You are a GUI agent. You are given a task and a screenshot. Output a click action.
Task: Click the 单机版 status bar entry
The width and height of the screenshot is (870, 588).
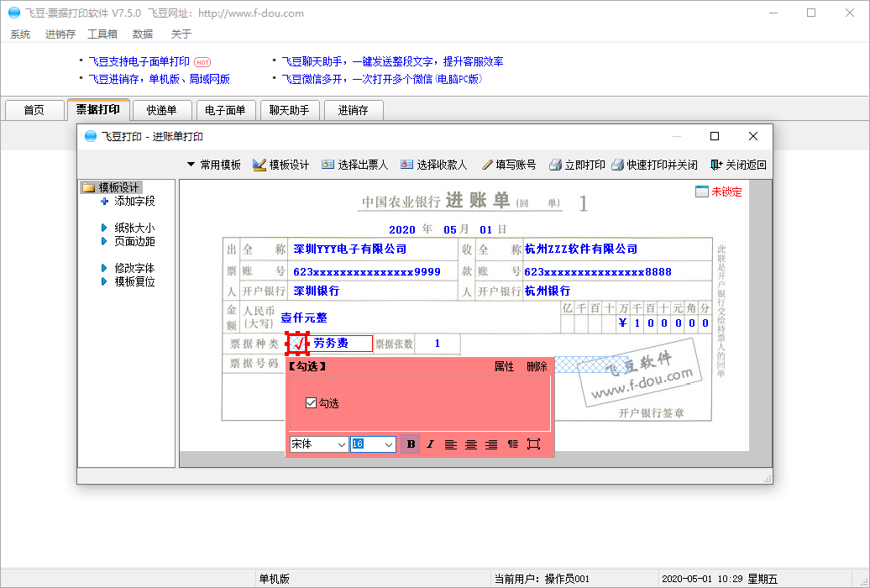click(274, 579)
